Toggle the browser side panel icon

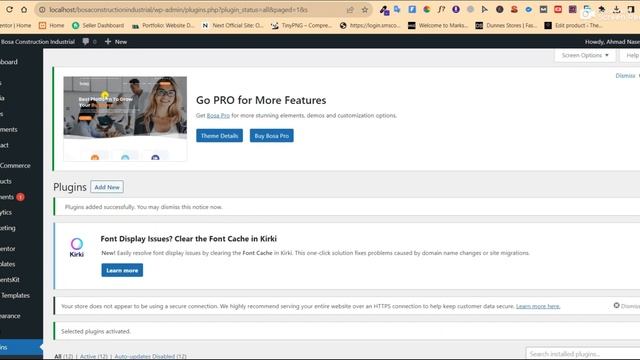[x=631, y=9]
